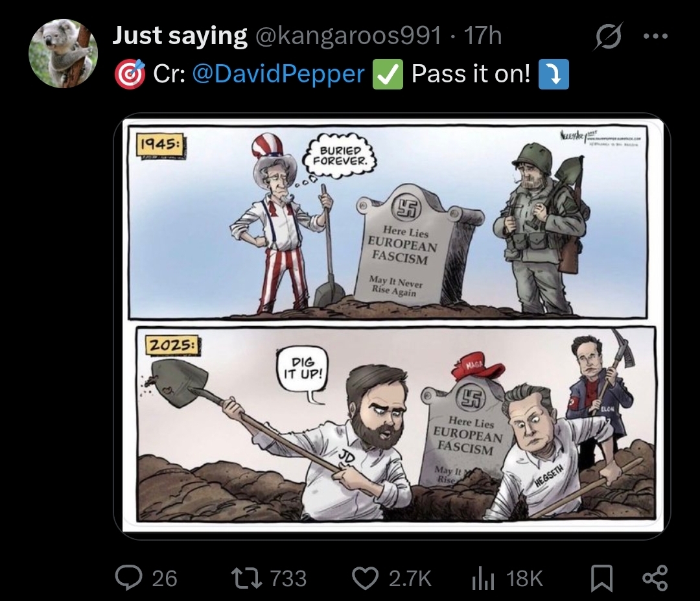The width and height of the screenshot is (700, 601).
Task: Click the koala profile avatar
Action: click(x=63, y=54)
